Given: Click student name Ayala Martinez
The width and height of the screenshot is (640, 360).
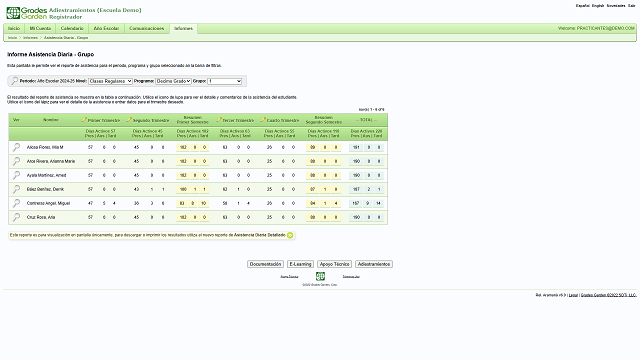Looking at the screenshot, I should coord(47,175).
